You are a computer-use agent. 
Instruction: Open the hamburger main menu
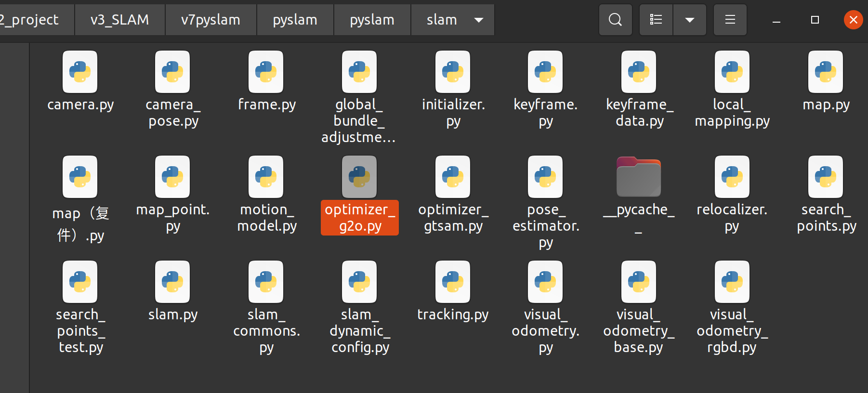(730, 20)
